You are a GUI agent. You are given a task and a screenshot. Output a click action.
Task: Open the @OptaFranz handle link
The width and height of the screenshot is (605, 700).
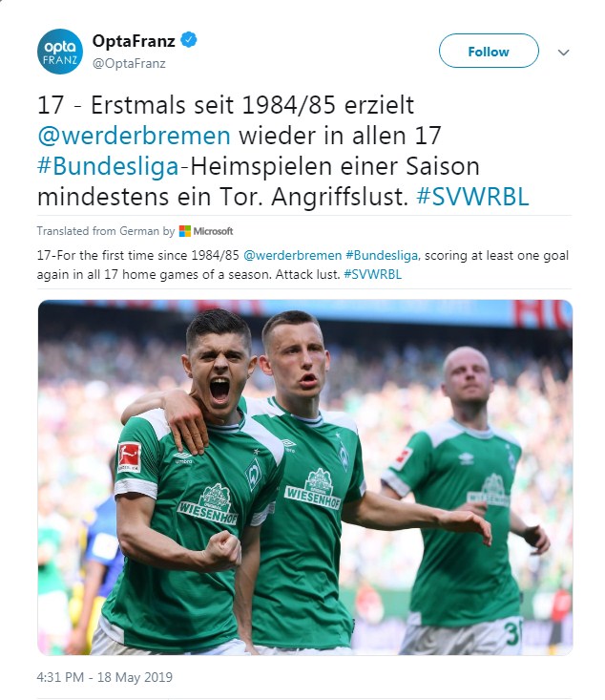[x=129, y=63]
